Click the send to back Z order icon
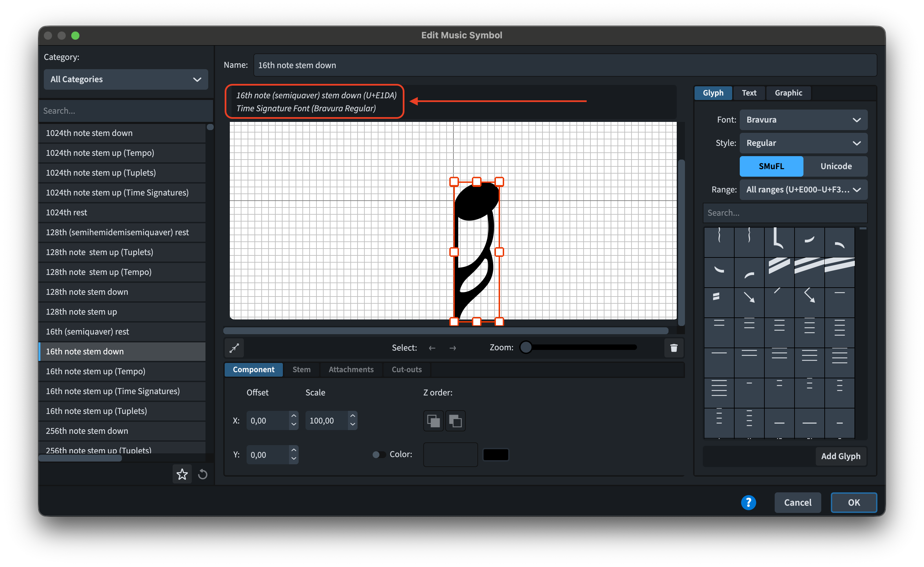 coord(455,421)
